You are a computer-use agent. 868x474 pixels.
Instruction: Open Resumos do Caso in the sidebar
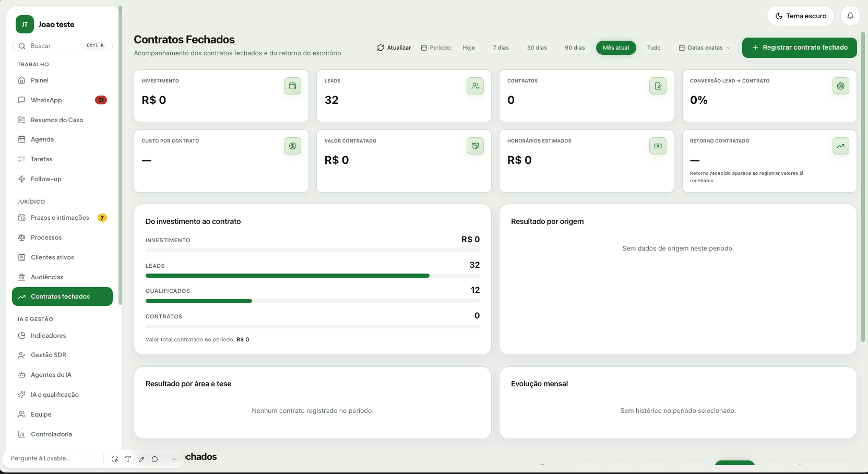(x=62, y=120)
